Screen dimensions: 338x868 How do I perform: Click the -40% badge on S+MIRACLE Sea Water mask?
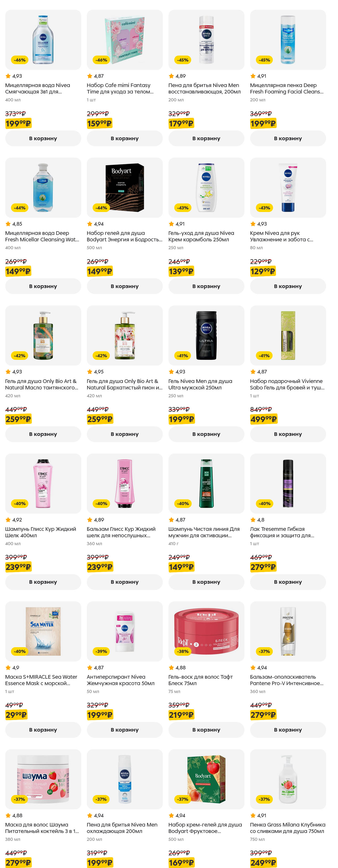20,651
